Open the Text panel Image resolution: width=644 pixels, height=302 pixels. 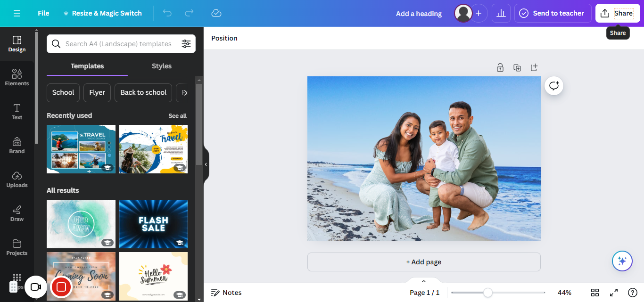tap(17, 112)
